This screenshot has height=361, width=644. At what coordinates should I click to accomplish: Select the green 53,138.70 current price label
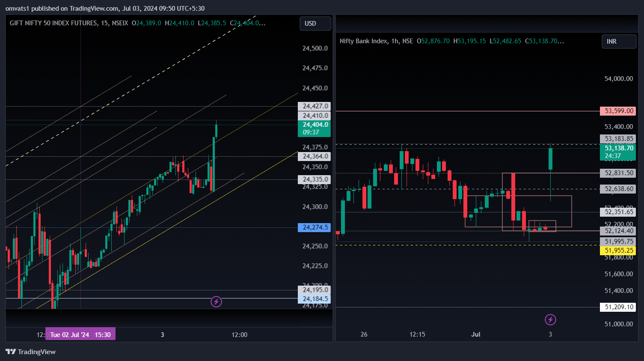(618, 152)
